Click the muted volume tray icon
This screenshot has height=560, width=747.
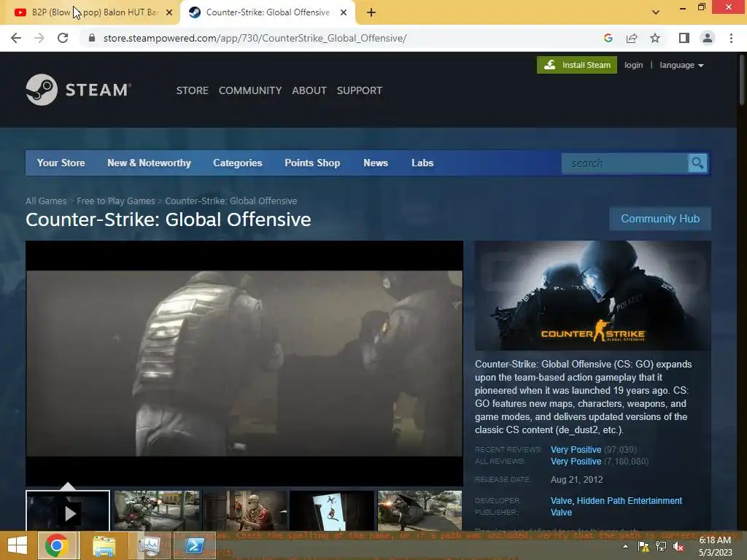[x=678, y=547]
